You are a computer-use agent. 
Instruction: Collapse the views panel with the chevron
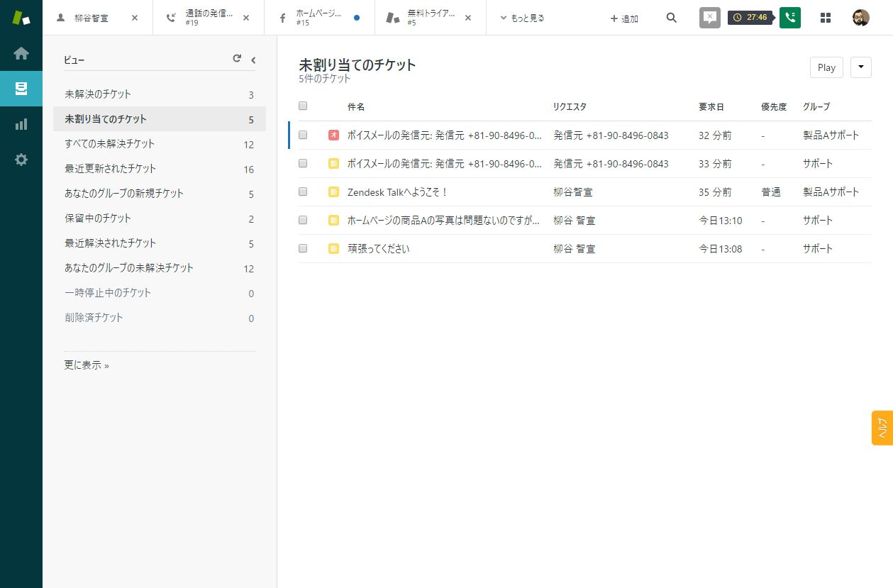253,60
